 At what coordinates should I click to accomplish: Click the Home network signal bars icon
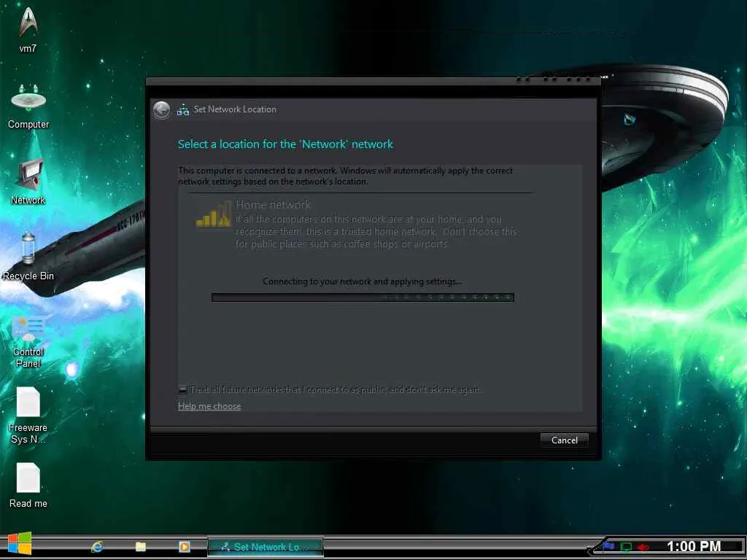[214, 214]
